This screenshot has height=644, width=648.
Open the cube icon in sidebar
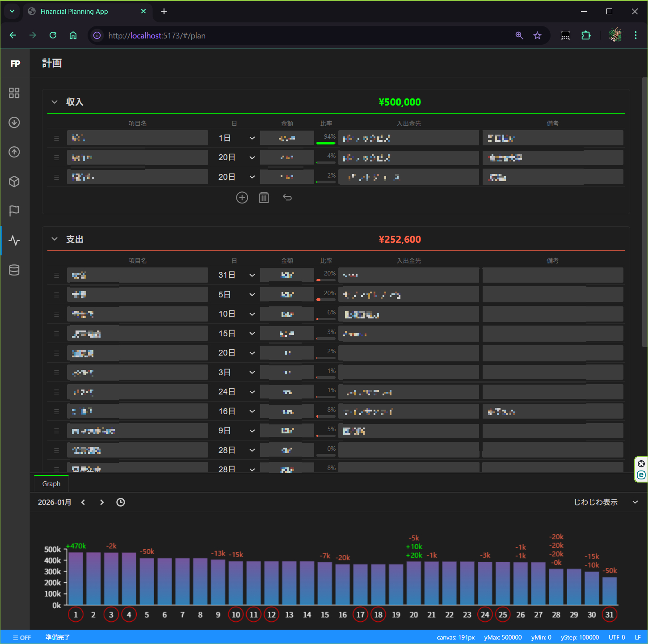[14, 182]
